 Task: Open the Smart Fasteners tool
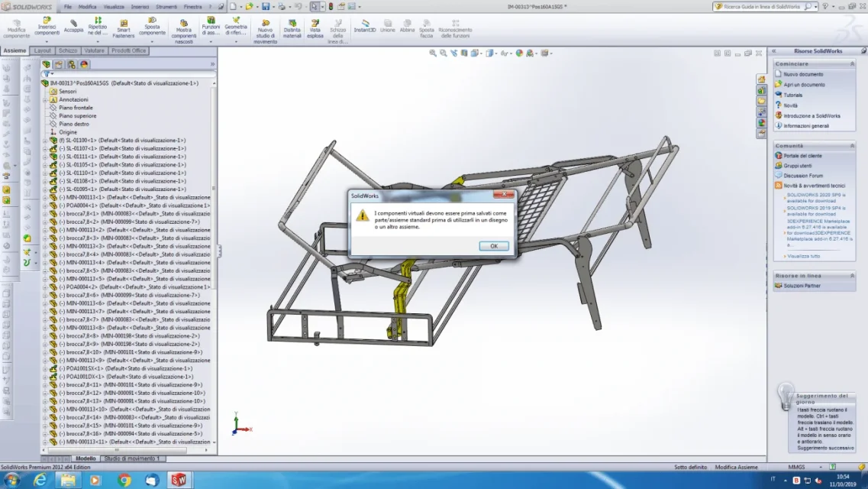tap(124, 28)
